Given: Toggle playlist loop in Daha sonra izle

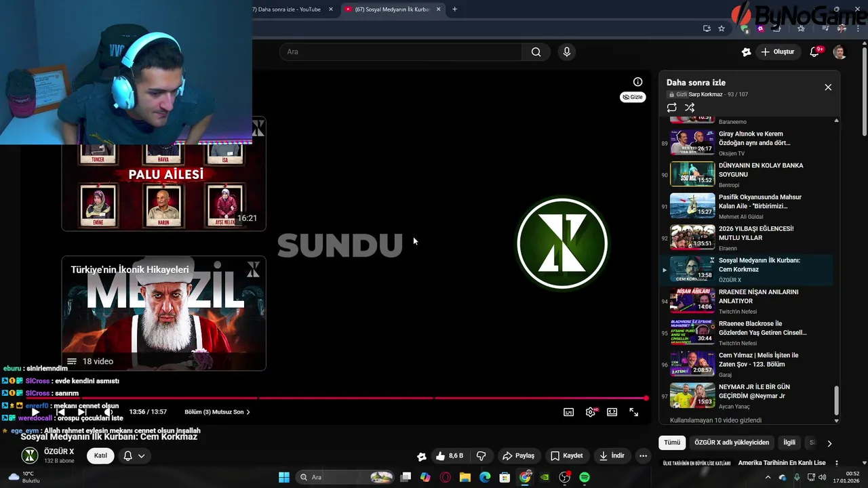Looking at the screenshot, I should (672, 108).
